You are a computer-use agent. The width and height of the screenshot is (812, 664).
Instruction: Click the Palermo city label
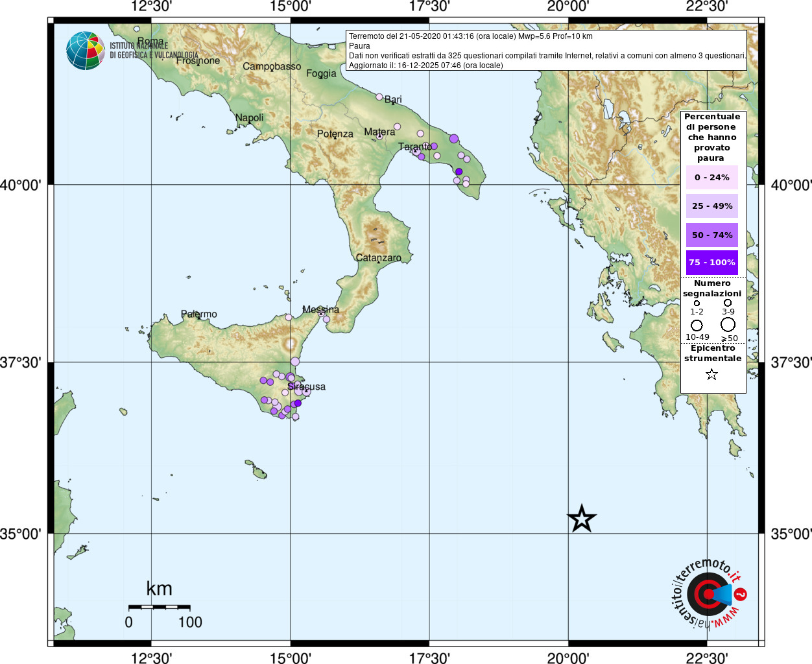tap(199, 314)
